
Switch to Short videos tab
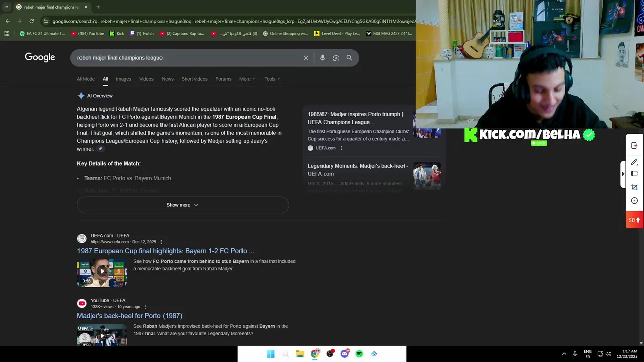194,79
